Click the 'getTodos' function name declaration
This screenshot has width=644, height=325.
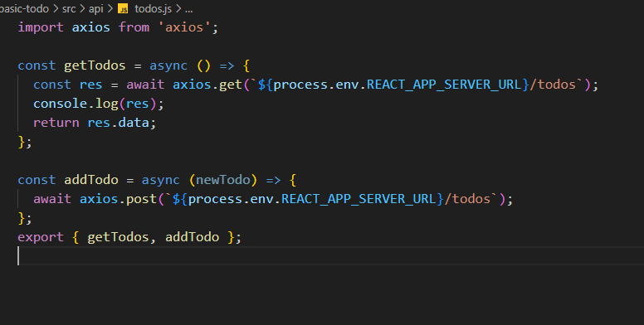(x=95, y=65)
